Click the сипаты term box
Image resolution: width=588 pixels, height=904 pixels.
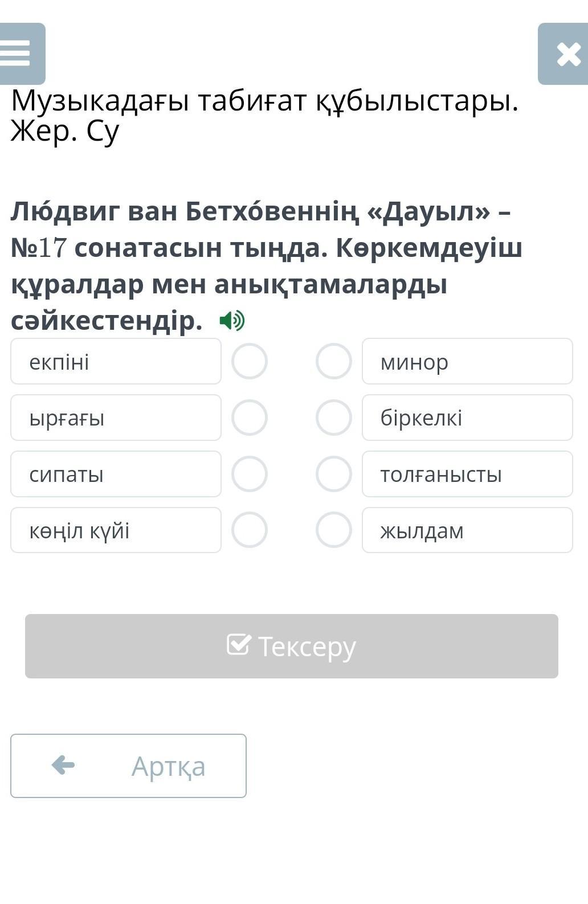click(116, 474)
